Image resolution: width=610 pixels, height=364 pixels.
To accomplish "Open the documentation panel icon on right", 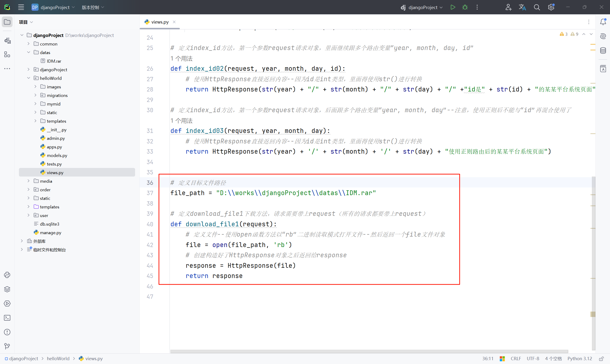I will 603,69.
